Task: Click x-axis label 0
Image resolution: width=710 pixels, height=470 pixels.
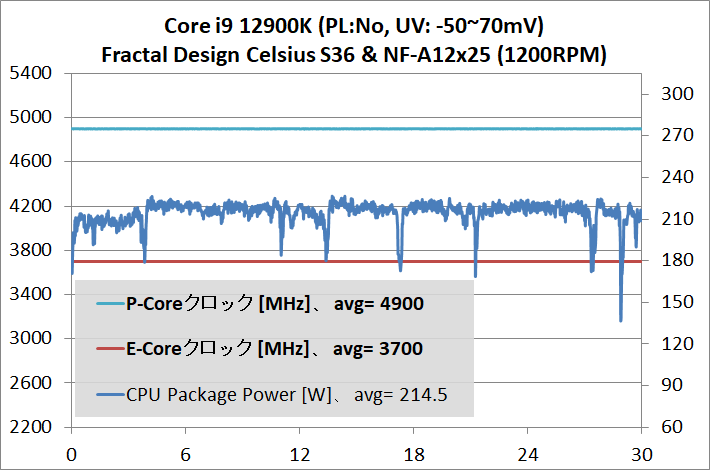Action: (x=72, y=455)
